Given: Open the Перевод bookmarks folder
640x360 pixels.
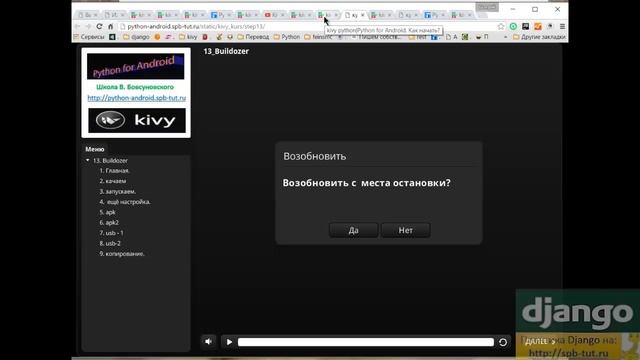Looking at the screenshot, I should 253,37.
